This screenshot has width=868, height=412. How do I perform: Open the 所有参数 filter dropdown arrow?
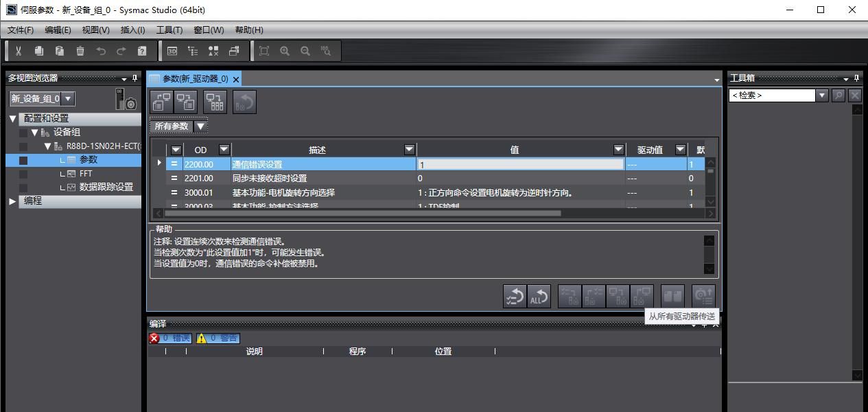pyautogui.click(x=200, y=126)
